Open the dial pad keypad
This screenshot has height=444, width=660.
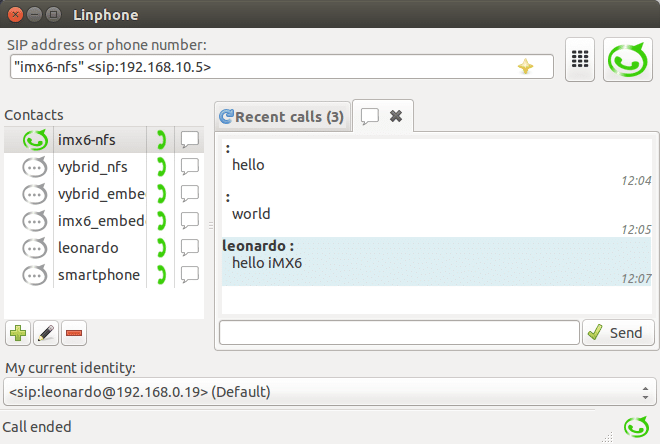coord(579,60)
